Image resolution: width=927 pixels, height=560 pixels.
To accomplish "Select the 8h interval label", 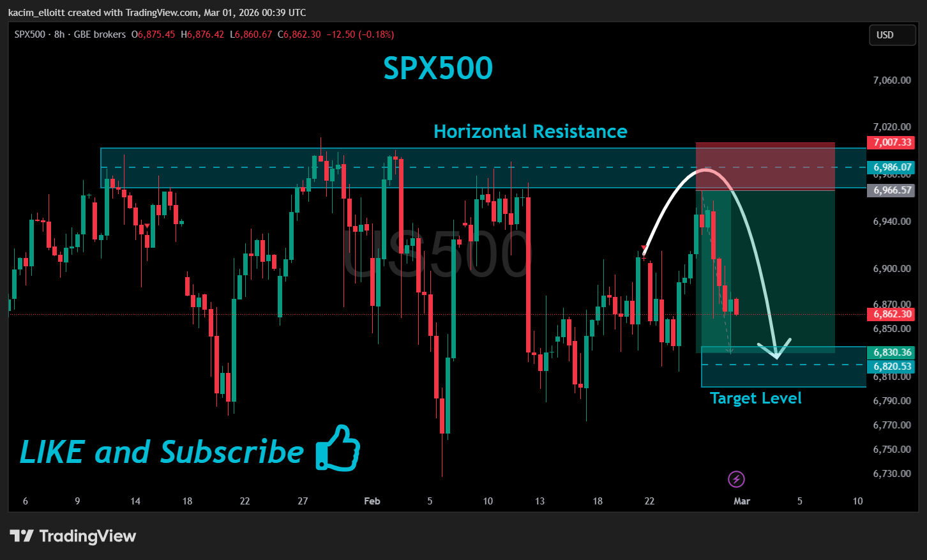I will (x=59, y=34).
